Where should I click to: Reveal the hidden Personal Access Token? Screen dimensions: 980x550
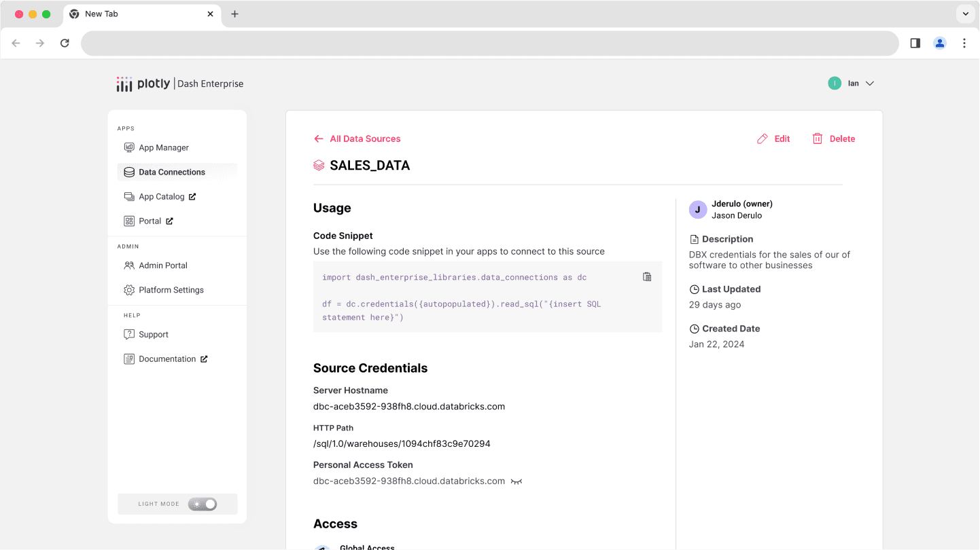[517, 481]
